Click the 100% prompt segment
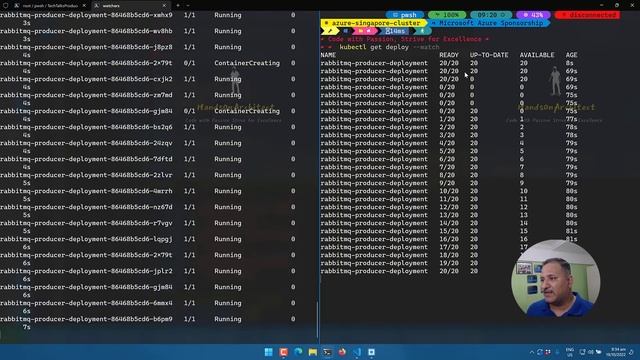 (447, 15)
